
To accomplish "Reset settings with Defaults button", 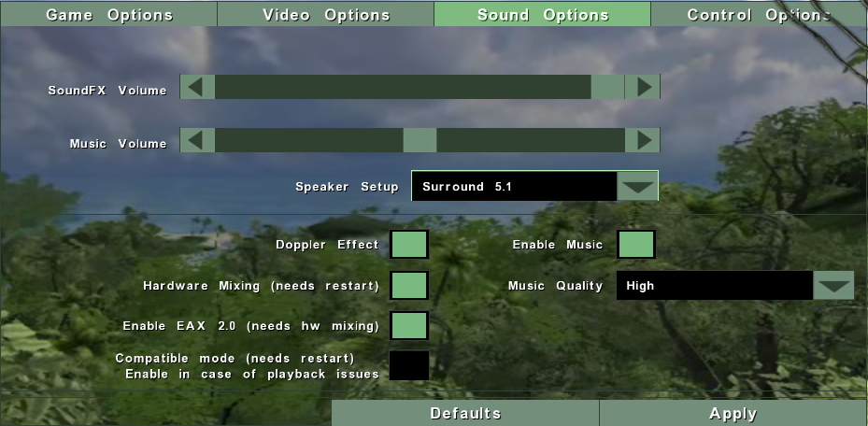I will (465, 413).
